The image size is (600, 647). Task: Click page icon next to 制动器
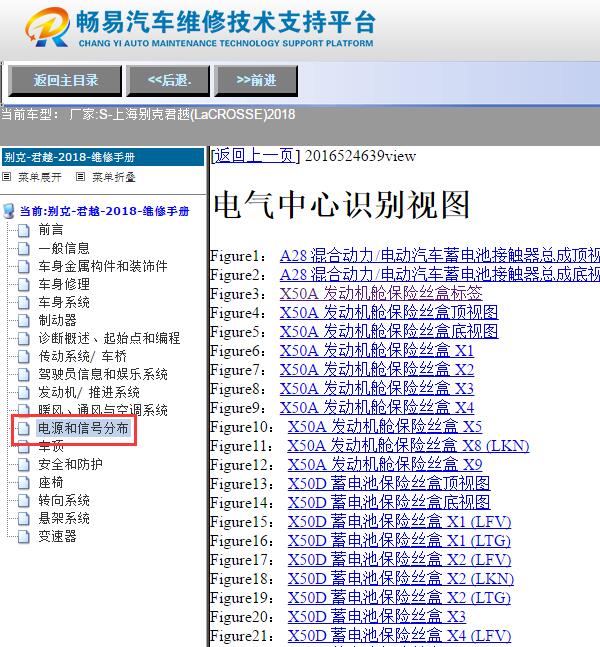[x=24, y=320]
